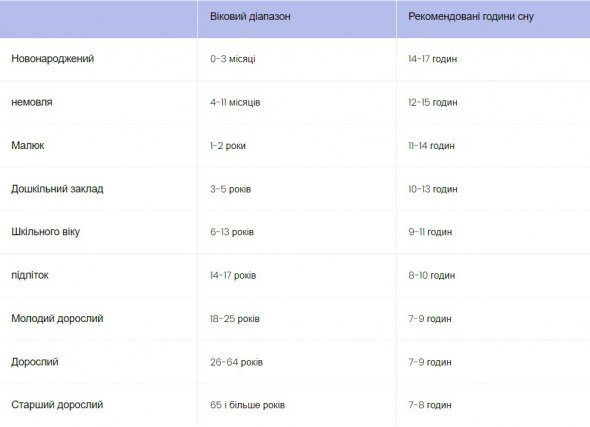Click the '12-15 годин' sleep cell
The image size is (590, 427).
click(x=433, y=102)
